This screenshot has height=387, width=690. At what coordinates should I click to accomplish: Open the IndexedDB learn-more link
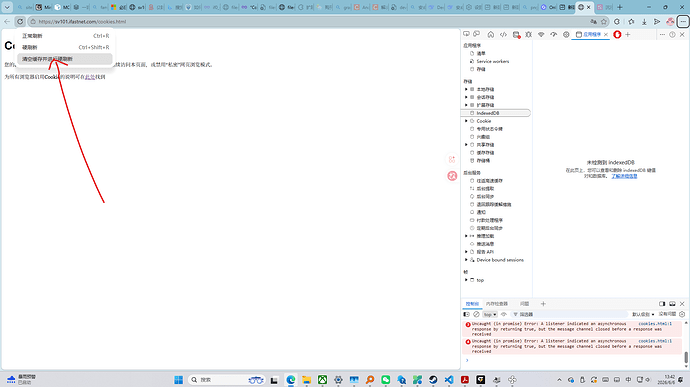click(624, 176)
